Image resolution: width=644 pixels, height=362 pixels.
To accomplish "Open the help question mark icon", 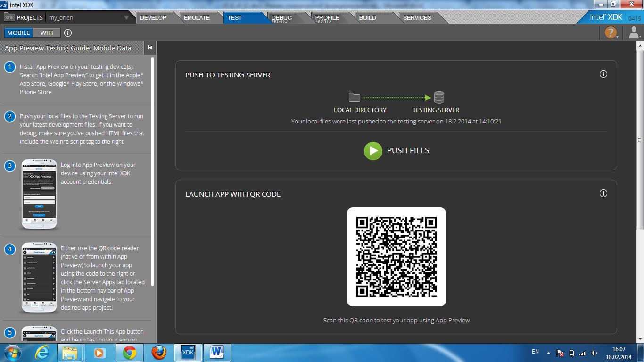I will [x=611, y=33].
